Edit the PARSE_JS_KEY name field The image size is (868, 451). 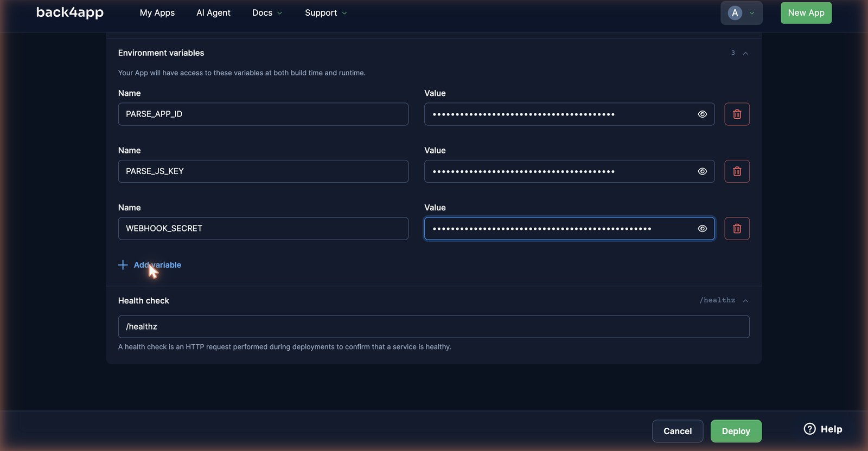(x=263, y=171)
